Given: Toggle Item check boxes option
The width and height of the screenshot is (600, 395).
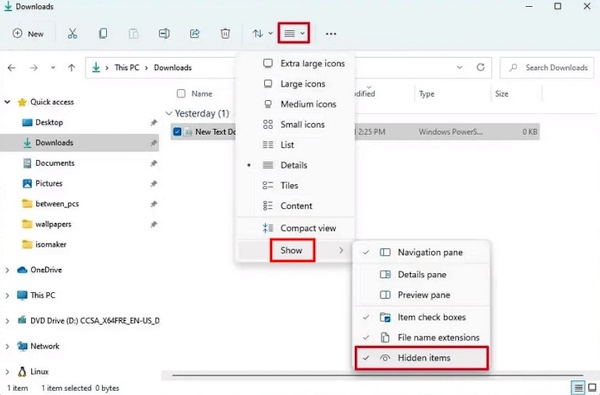Looking at the screenshot, I should (421, 317).
